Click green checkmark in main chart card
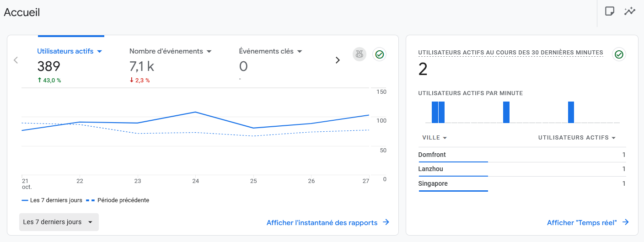The image size is (644, 242). (379, 54)
